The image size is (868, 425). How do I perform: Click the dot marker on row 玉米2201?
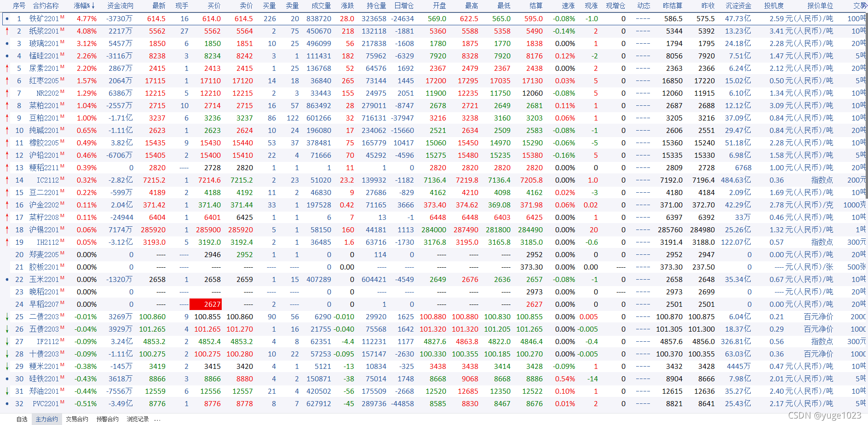(x=7, y=280)
